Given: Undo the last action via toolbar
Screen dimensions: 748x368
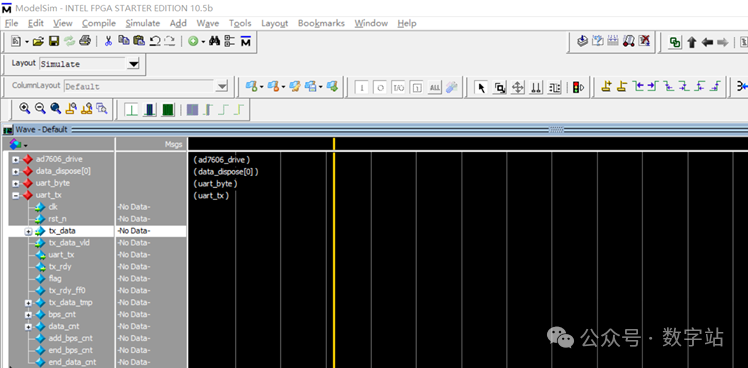Looking at the screenshot, I should click(155, 42).
